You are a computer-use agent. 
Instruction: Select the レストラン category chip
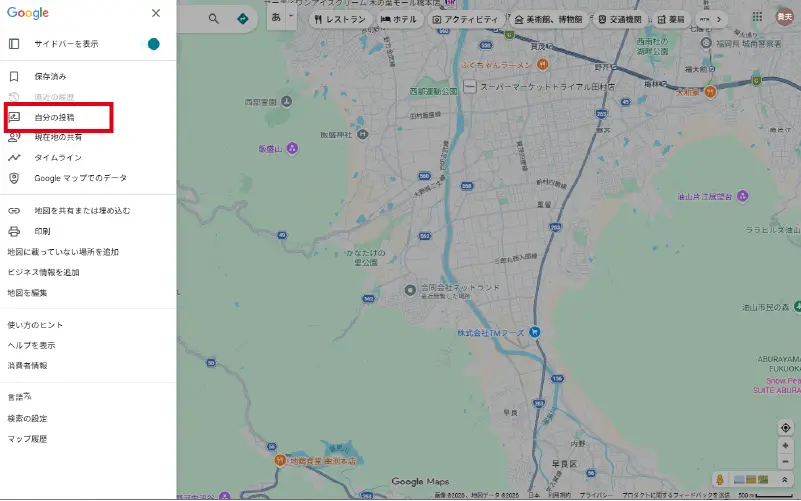(x=340, y=19)
